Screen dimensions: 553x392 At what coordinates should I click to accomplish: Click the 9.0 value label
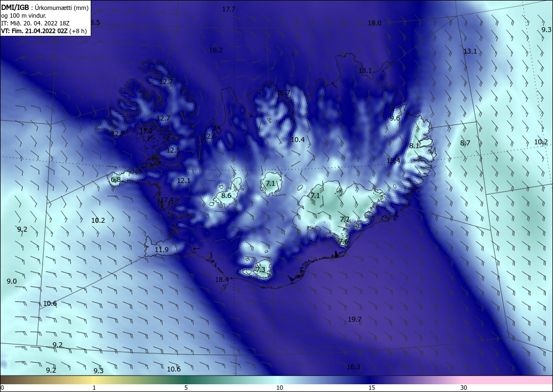12,281
